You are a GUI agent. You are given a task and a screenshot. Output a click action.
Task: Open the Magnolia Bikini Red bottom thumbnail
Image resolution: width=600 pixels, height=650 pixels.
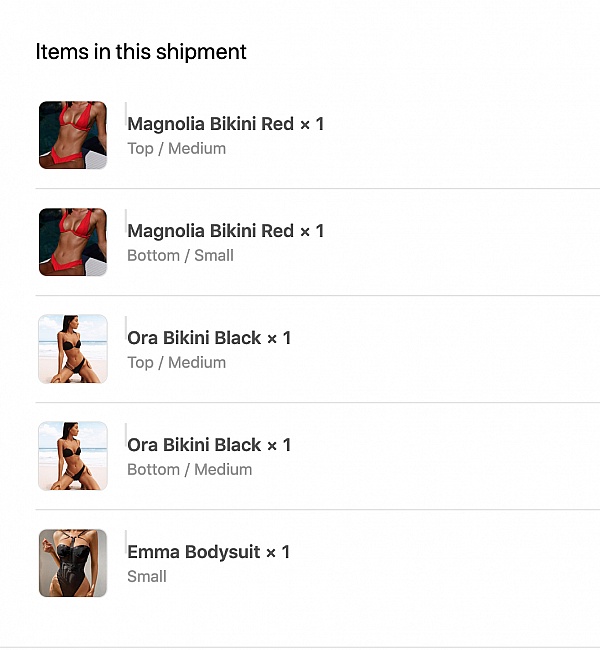coord(73,242)
